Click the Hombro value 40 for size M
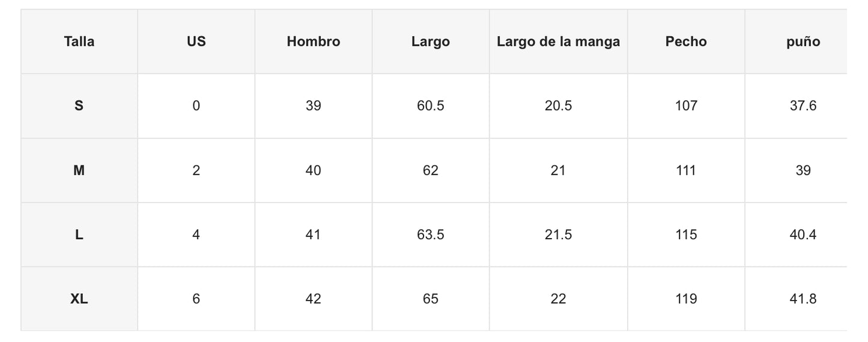 tap(313, 170)
